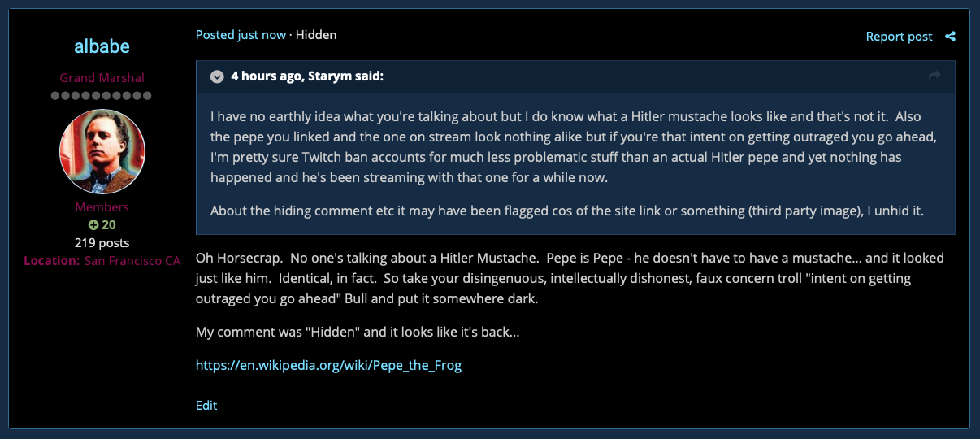Click the Members group label
980x439 pixels.
coord(102,207)
